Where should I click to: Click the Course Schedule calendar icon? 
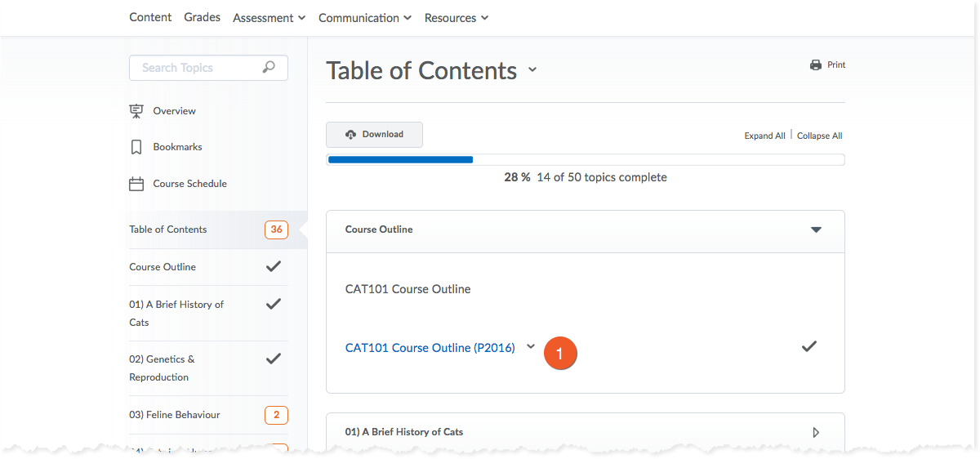(x=136, y=184)
